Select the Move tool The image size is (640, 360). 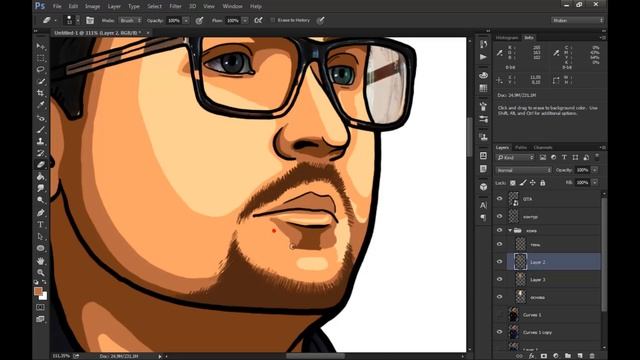(40, 46)
